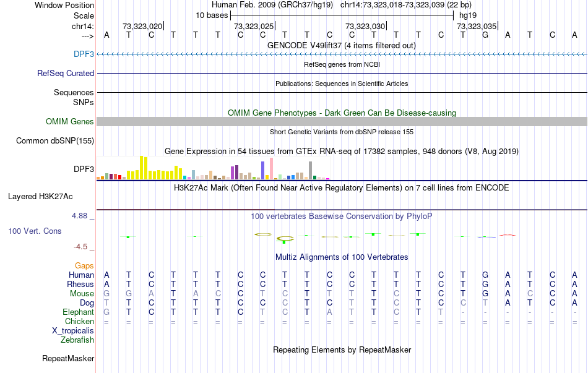Screen dimensions: 588x373
Task: Open the Layered H3K27Ac track label
Action: click(x=40, y=197)
